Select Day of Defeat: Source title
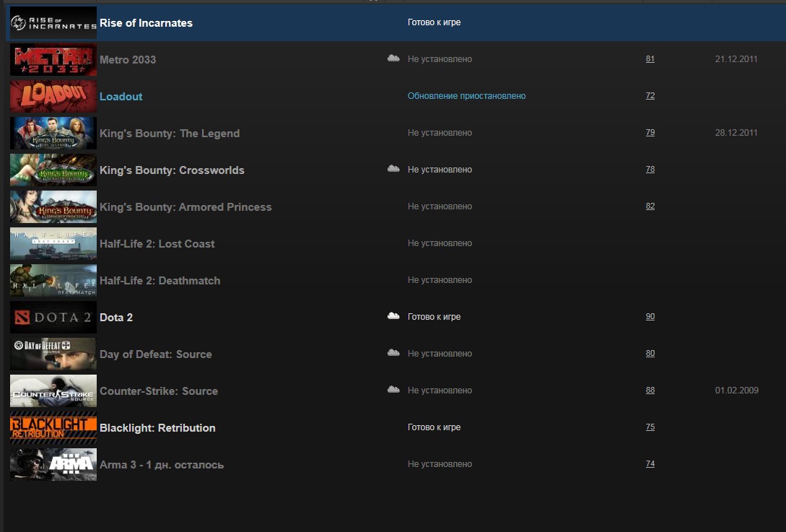The height and width of the screenshot is (532, 786). [x=155, y=354]
